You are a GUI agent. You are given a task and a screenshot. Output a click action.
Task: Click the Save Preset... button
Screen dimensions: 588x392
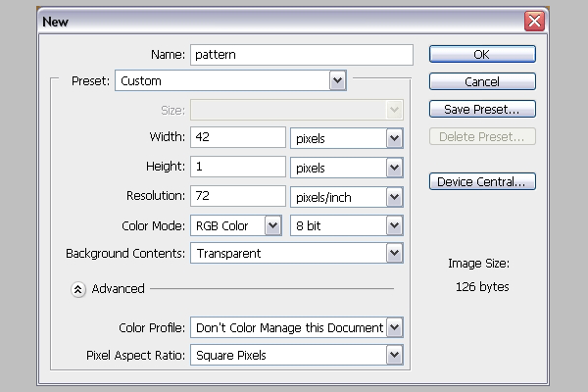click(x=482, y=109)
